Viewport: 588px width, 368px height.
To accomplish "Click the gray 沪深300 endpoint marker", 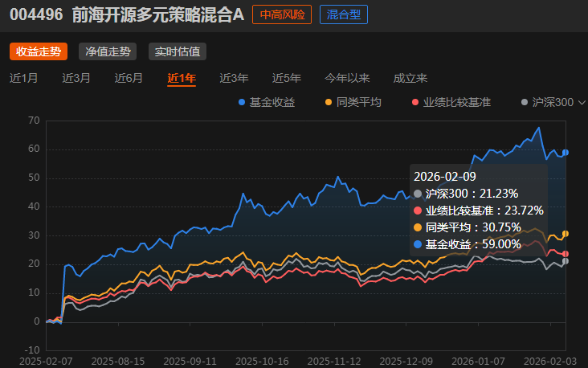I will click(566, 261).
